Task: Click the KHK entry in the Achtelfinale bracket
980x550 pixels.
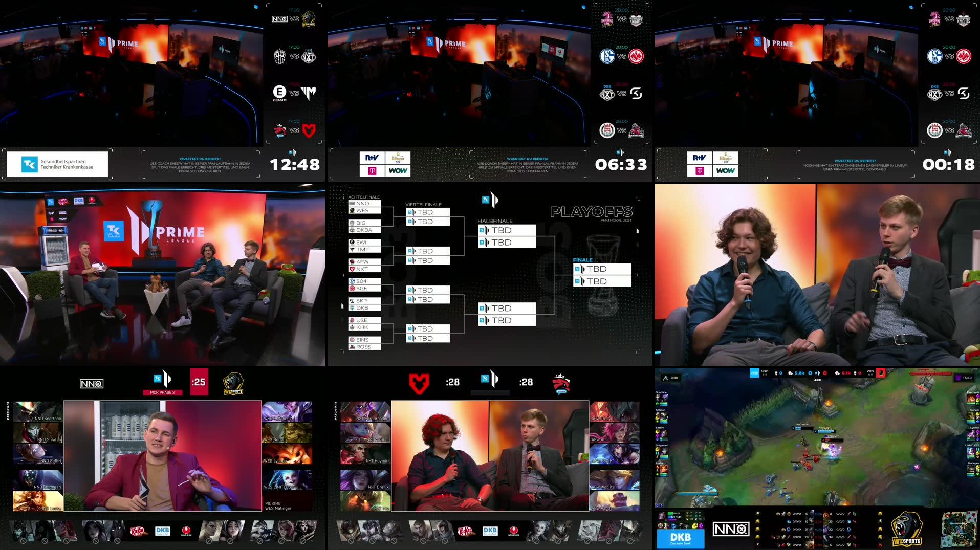Action: coord(364,327)
